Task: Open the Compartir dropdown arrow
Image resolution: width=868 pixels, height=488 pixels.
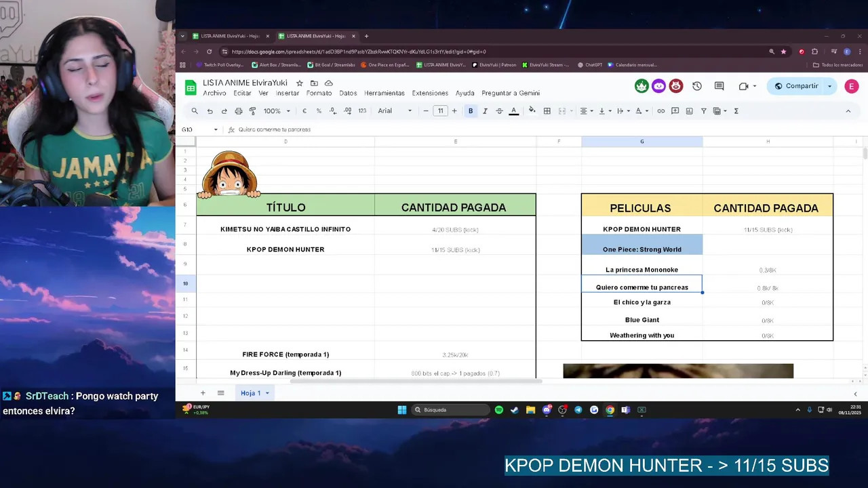Action: coord(829,86)
